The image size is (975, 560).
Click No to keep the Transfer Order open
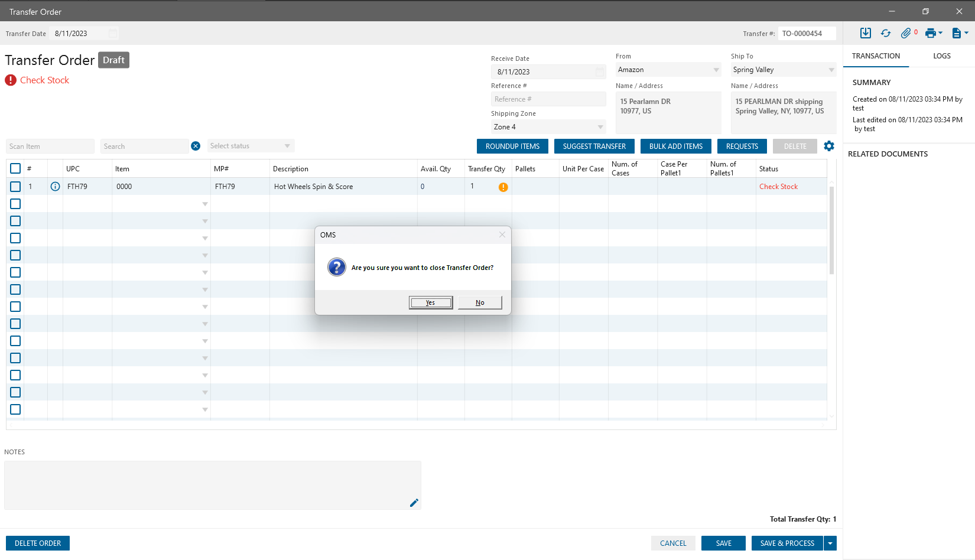[x=480, y=302]
